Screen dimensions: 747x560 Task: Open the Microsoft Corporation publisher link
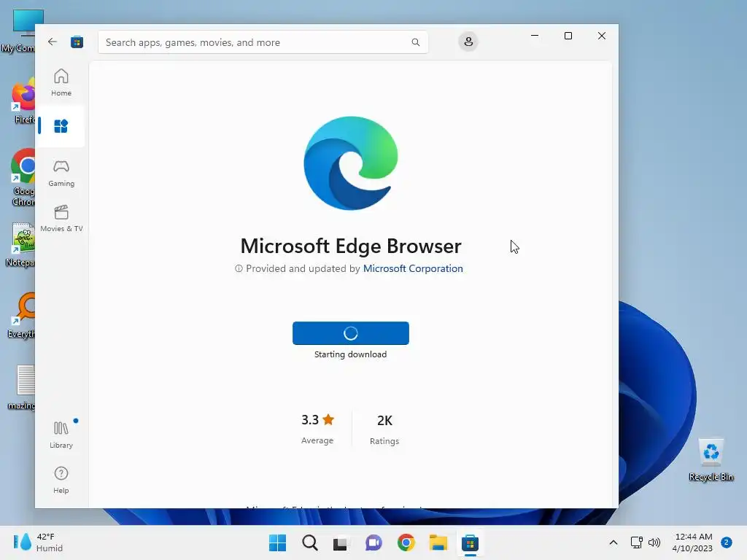coord(413,268)
